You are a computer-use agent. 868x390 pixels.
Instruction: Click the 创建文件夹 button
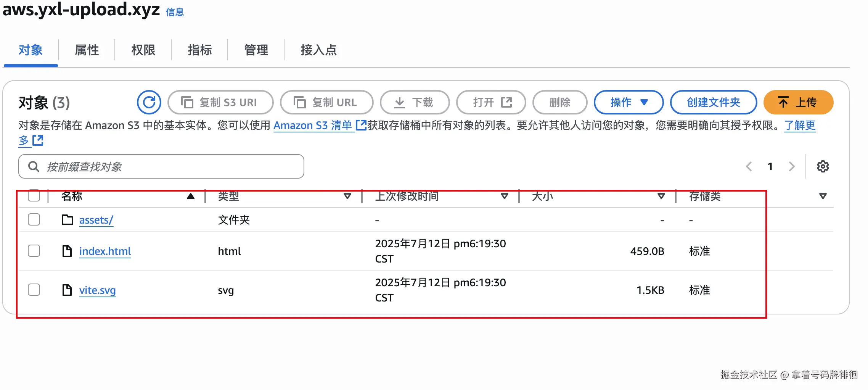click(x=714, y=102)
